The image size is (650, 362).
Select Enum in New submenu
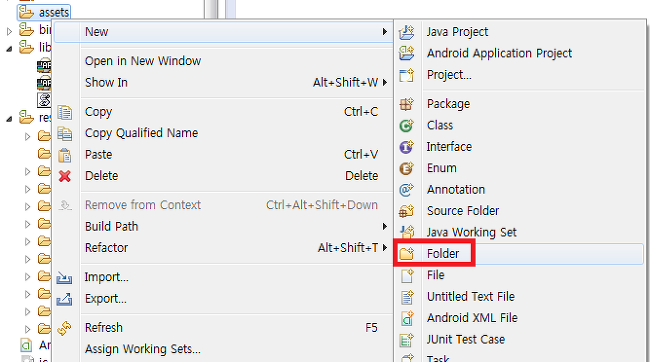point(441,168)
